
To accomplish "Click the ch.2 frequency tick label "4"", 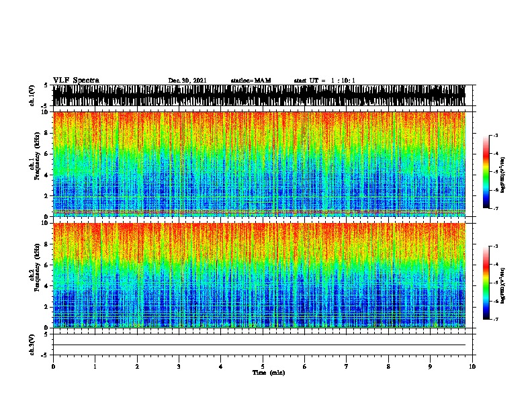I will tap(46, 286).
